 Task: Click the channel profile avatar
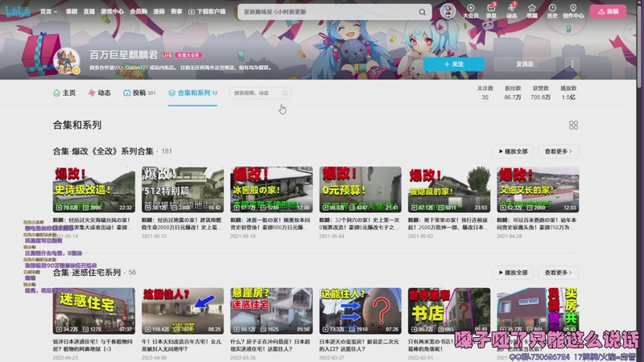coord(67,61)
